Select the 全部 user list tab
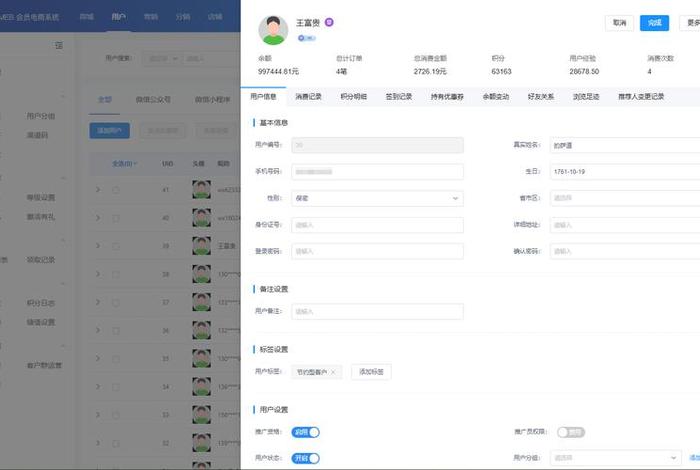 click(x=104, y=100)
